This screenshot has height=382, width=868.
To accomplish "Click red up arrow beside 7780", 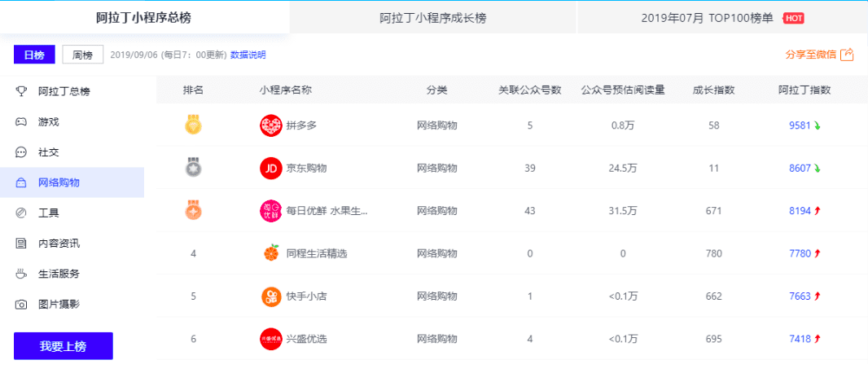I will (x=817, y=253).
